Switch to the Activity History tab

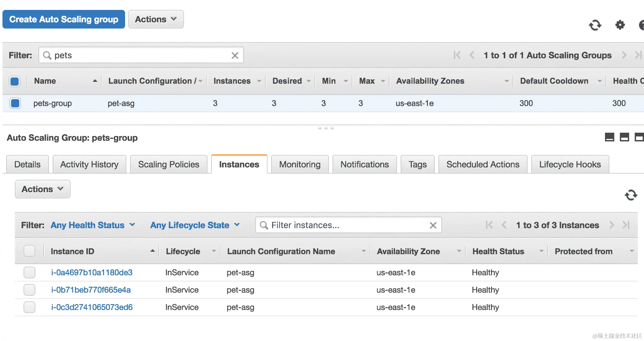point(89,164)
